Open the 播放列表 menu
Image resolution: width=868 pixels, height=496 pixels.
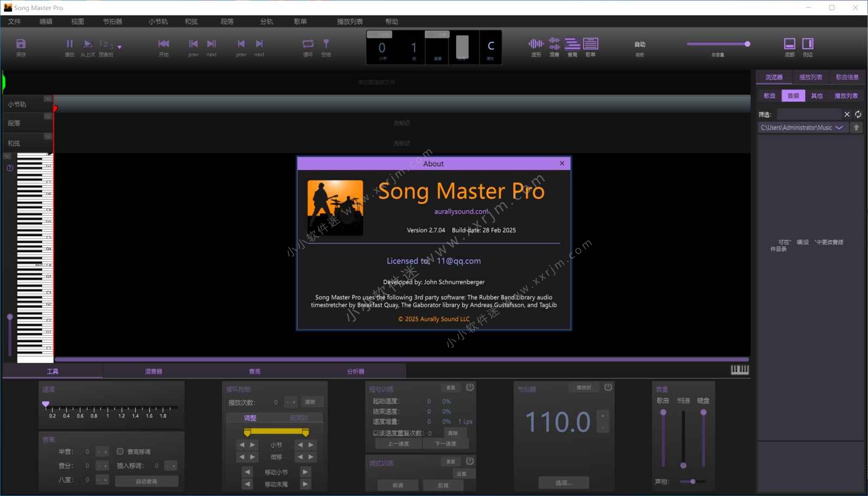[x=350, y=22]
